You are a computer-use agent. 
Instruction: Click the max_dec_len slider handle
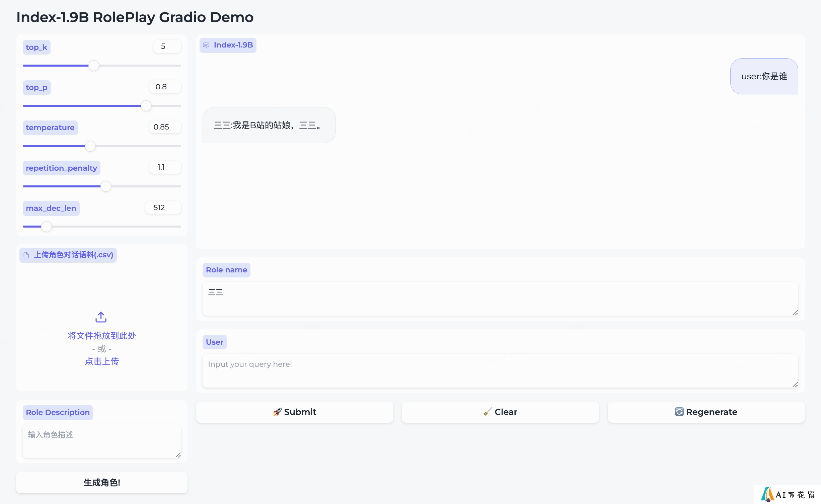point(47,227)
